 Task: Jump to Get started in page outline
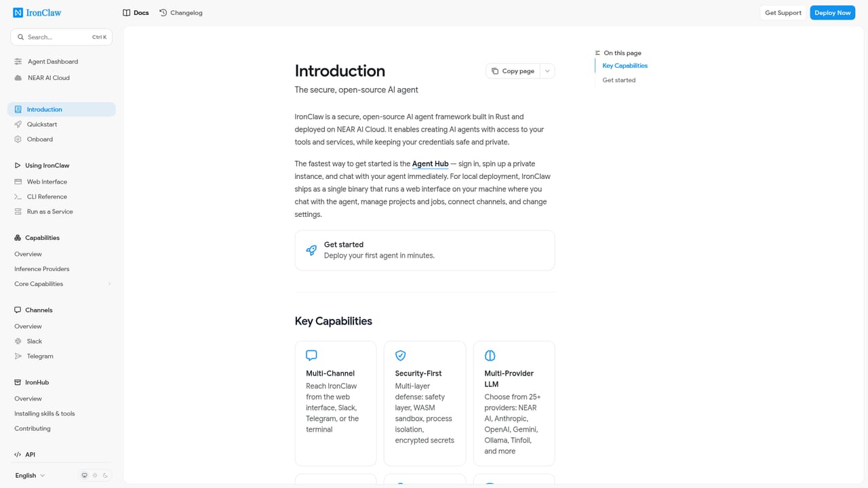pyautogui.click(x=619, y=80)
